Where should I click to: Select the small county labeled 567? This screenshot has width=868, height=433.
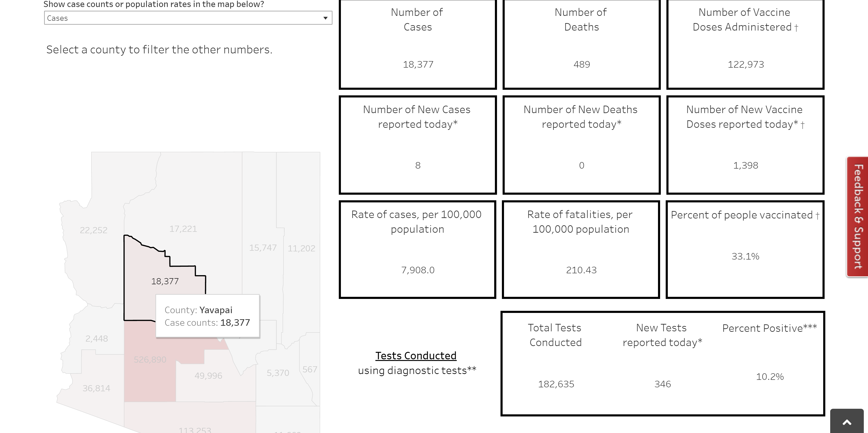coord(309,369)
